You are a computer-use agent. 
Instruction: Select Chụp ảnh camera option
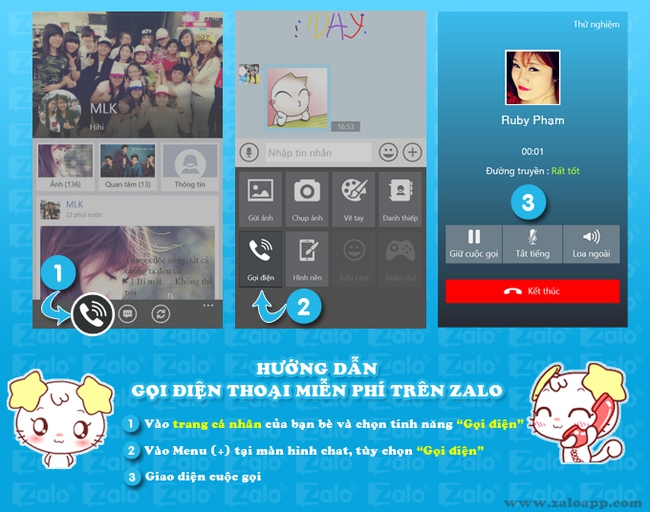click(307, 199)
